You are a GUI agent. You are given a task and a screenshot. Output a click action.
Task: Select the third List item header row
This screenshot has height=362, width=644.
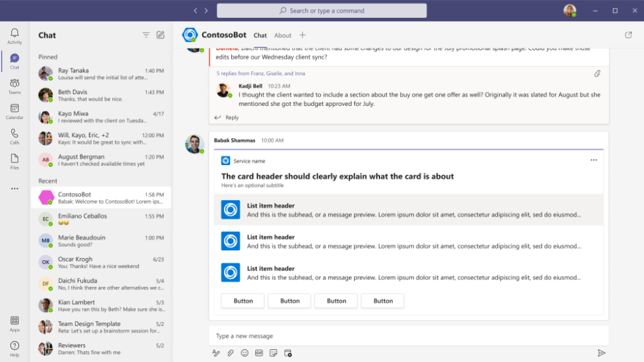point(409,272)
